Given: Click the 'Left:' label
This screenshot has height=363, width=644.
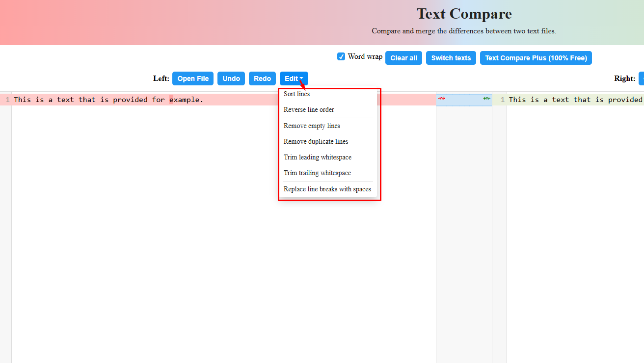Looking at the screenshot, I should [161, 78].
